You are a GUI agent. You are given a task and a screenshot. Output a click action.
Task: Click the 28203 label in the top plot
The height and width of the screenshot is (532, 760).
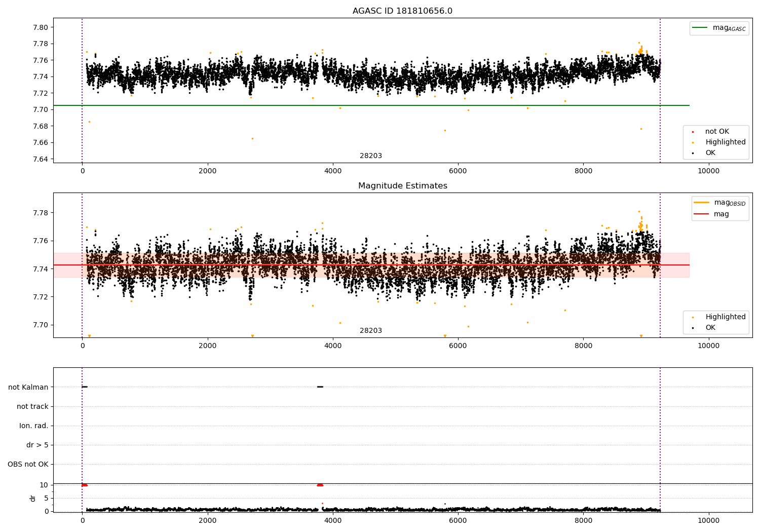(371, 156)
